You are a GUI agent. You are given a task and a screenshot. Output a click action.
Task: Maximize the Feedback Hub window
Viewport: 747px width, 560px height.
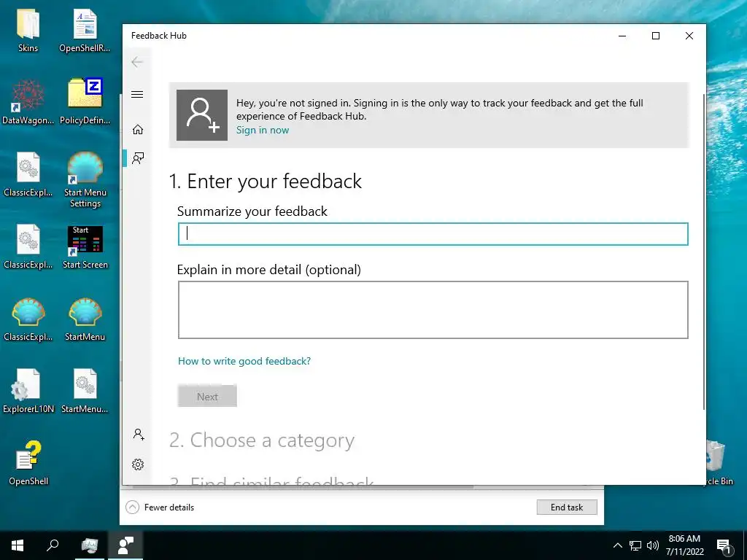tap(656, 36)
